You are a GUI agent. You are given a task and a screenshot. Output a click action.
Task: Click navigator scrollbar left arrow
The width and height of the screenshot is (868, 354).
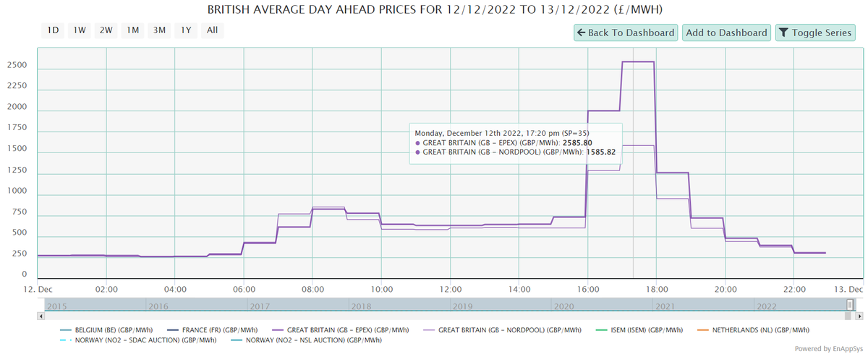[x=40, y=316]
